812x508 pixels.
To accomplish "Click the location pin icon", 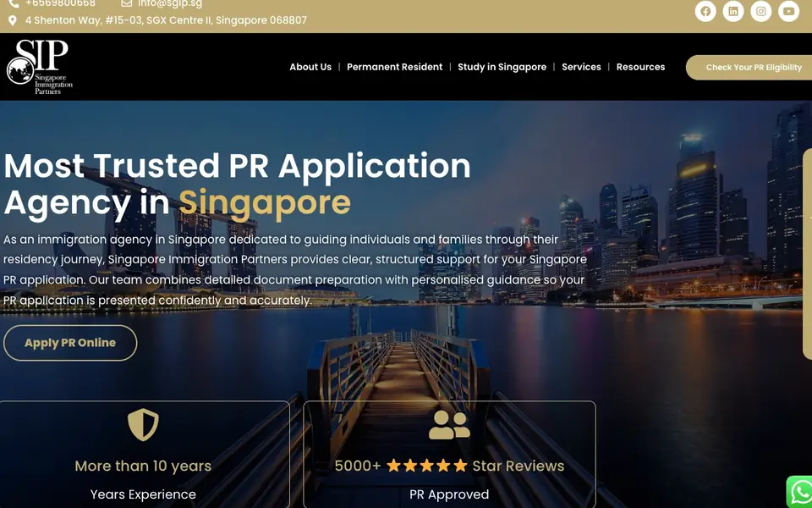I will click(13, 20).
